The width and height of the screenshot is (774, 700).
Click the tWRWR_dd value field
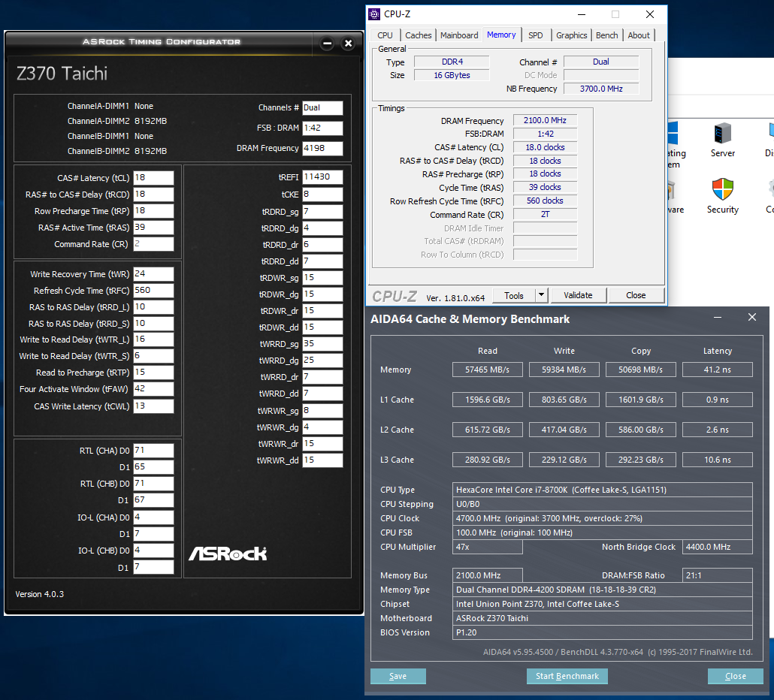(322, 460)
